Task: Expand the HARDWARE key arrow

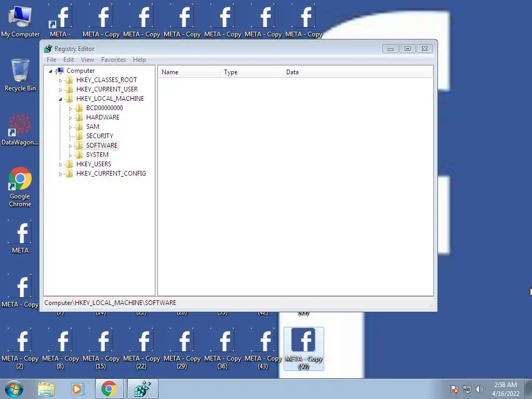Action: coord(70,118)
